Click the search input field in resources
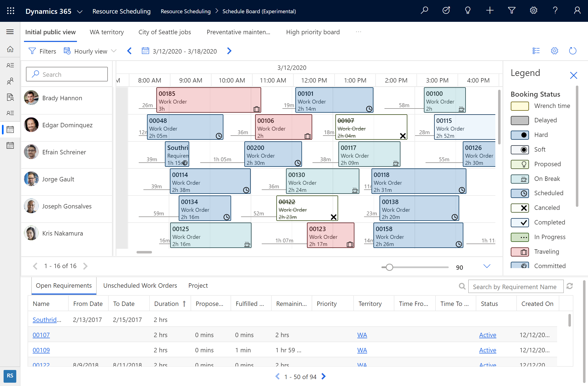This screenshot has width=588, height=386. point(67,74)
